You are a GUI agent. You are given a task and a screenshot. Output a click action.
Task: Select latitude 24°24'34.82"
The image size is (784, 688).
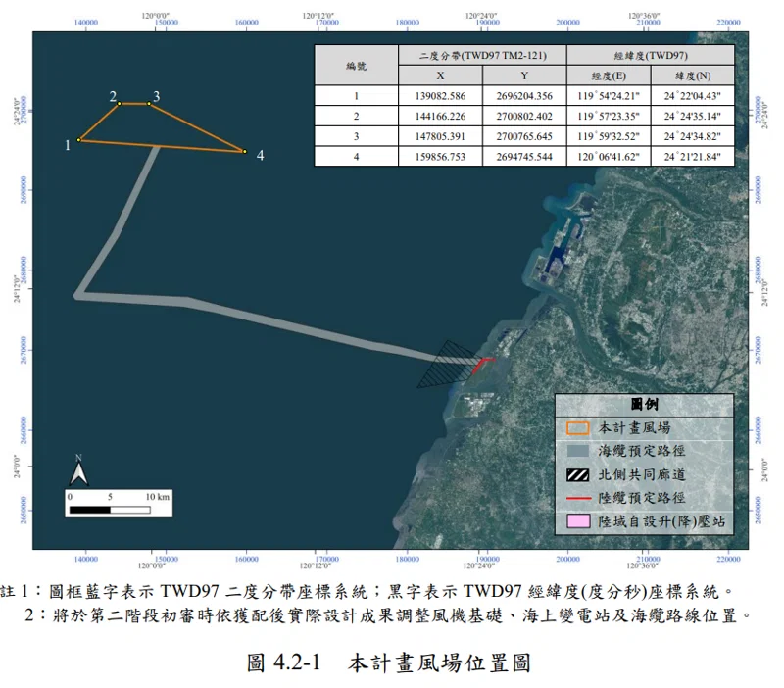693,136
